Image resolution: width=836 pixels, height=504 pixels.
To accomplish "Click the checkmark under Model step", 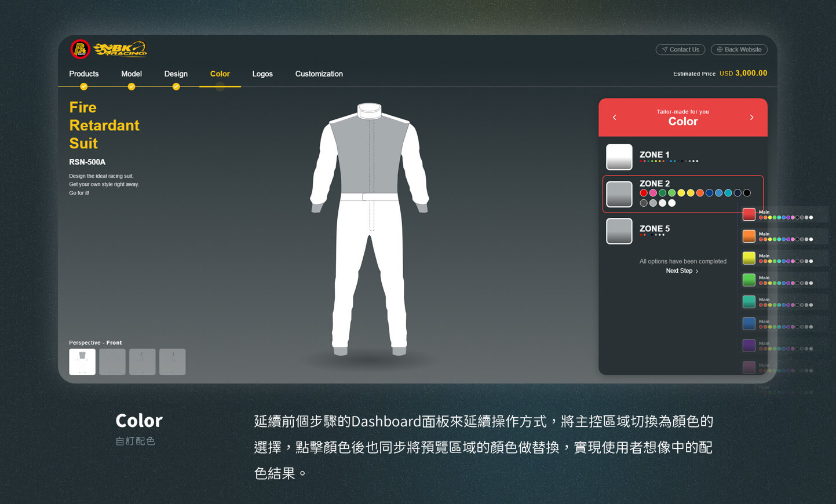I will [132, 87].
